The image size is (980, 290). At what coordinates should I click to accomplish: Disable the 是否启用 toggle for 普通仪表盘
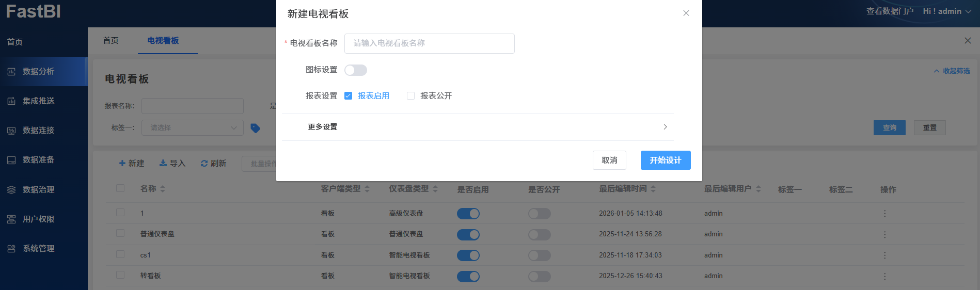point(468,235)
